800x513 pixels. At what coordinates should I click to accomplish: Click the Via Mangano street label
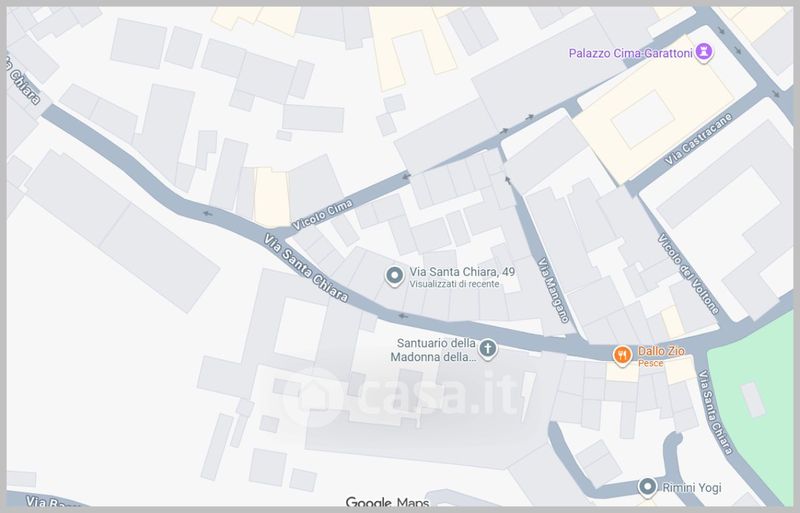click(553, 290)
